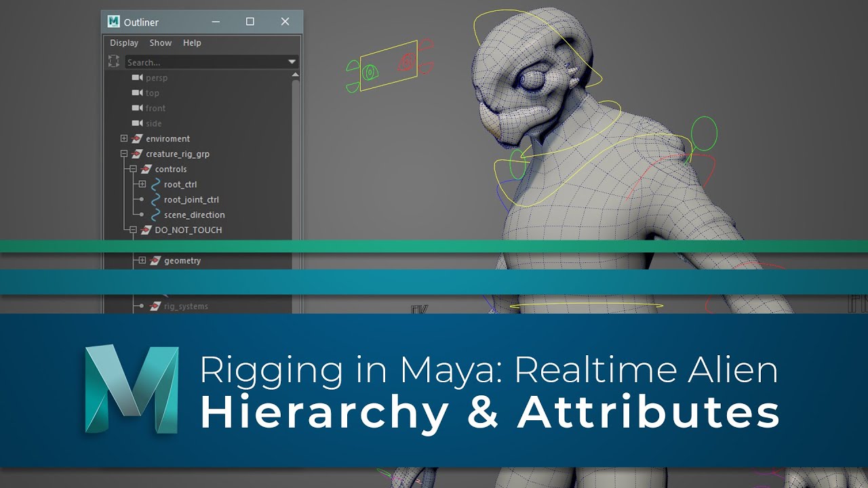Select the rig_systems group
The image size is (868, 488).
coord(186,306)
